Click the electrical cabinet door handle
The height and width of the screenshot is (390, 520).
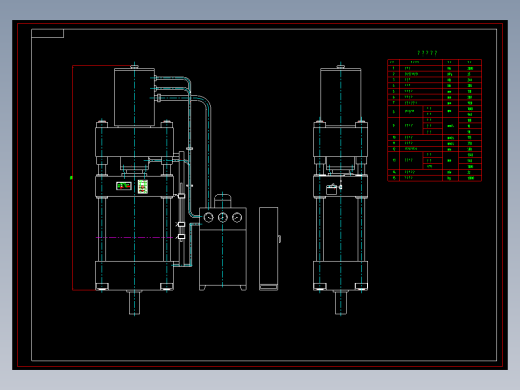pyautogui.click(x=279, y=239)
